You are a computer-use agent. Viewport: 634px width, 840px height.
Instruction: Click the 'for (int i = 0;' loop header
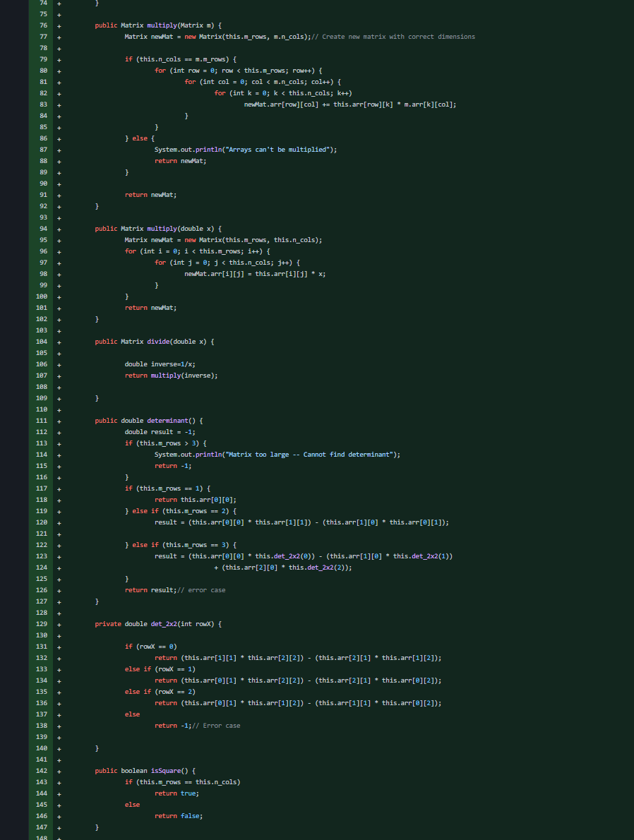coord(197,252)
